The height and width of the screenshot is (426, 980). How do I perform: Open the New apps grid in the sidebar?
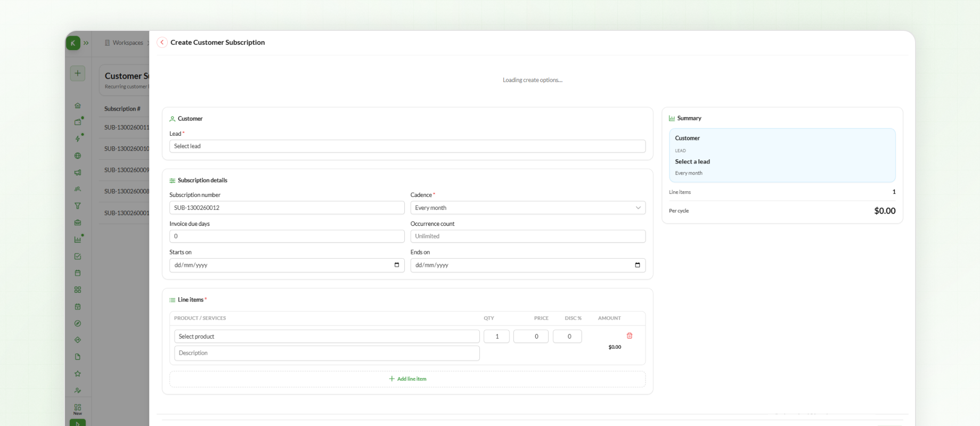coord(78,409)
